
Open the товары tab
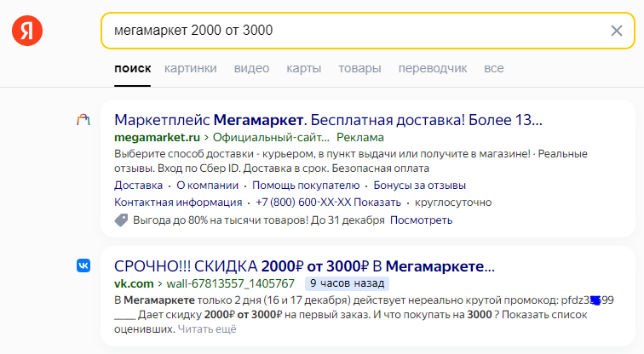(359, 69)
